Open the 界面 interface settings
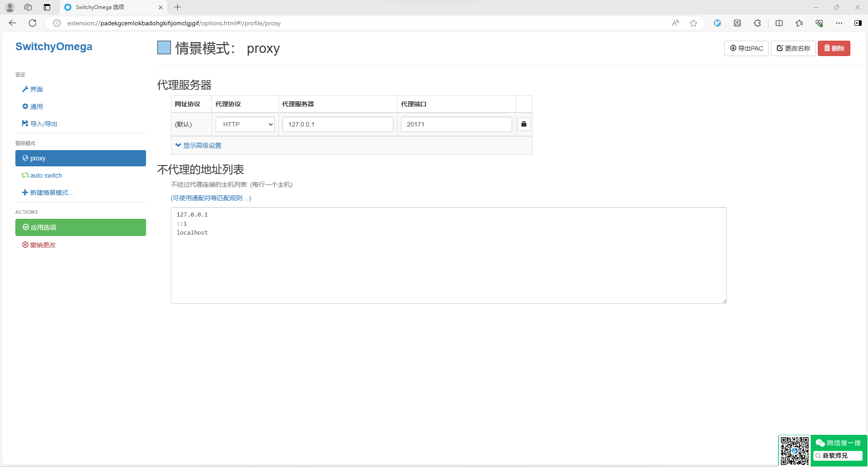The height and width of the screenshot is (467, 868). [36, 90]
